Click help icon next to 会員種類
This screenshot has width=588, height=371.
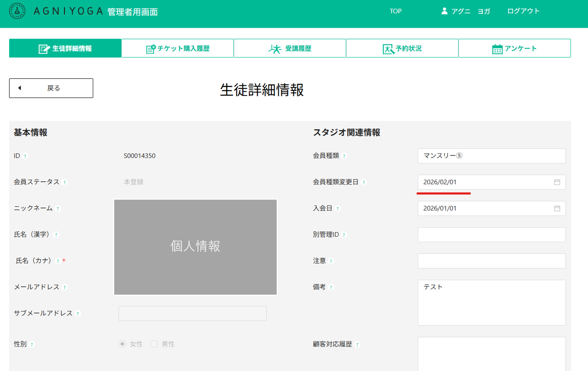pyautogui.click(x=344, y=156)
